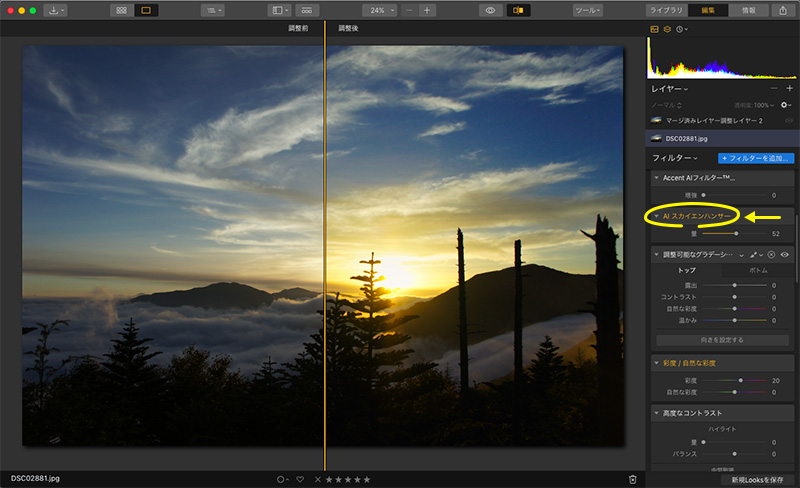800x488 pixels.
Task: Click the フィルターを追加 button
Action: click(756, 158)
